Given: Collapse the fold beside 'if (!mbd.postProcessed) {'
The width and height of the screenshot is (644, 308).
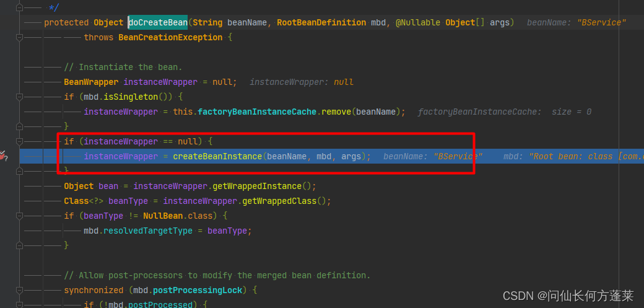Looking at the screenshot, I should (x=19, y=305).
